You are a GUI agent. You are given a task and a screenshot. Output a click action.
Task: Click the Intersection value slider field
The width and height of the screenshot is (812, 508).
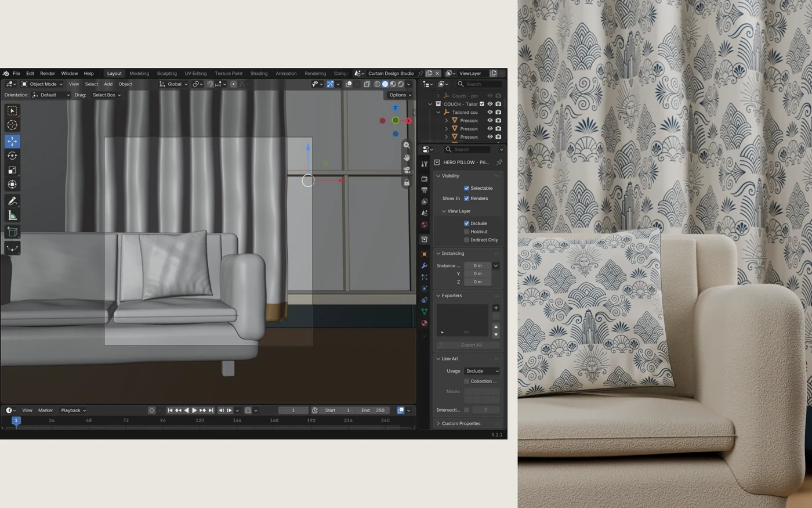coord(486,410)
